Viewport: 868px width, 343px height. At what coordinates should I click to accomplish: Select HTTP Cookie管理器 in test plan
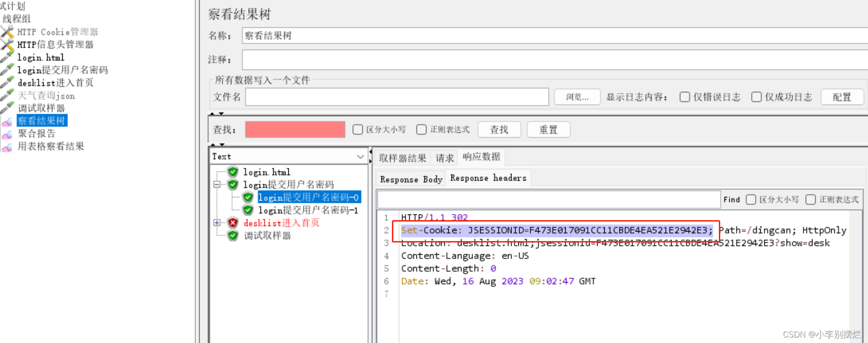58,32
